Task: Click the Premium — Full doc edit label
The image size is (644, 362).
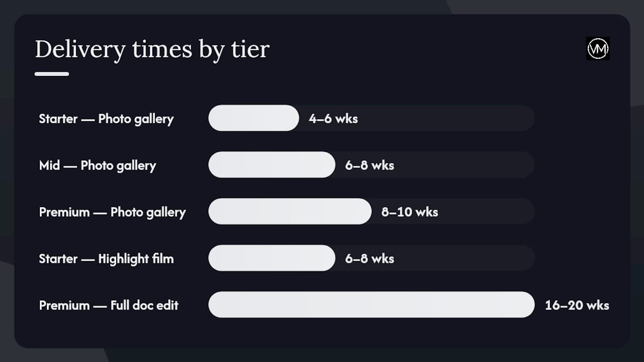Action: (109, 305)
